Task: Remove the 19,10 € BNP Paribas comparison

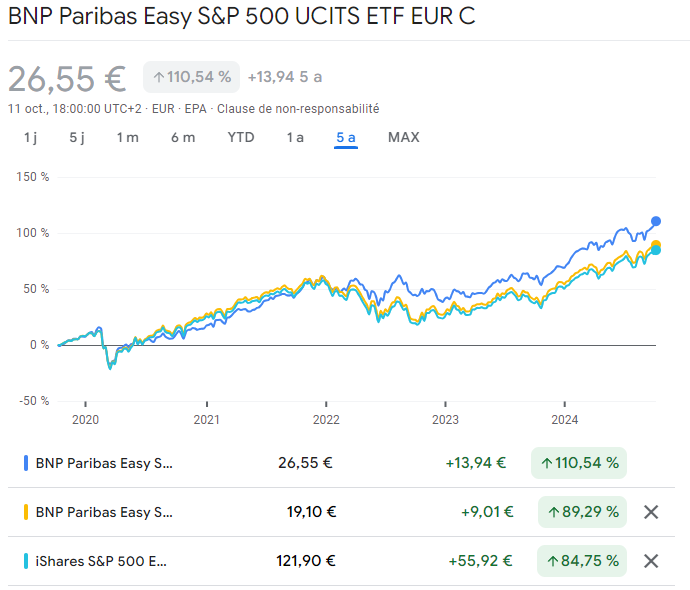Action: click(x=651, y=512)
